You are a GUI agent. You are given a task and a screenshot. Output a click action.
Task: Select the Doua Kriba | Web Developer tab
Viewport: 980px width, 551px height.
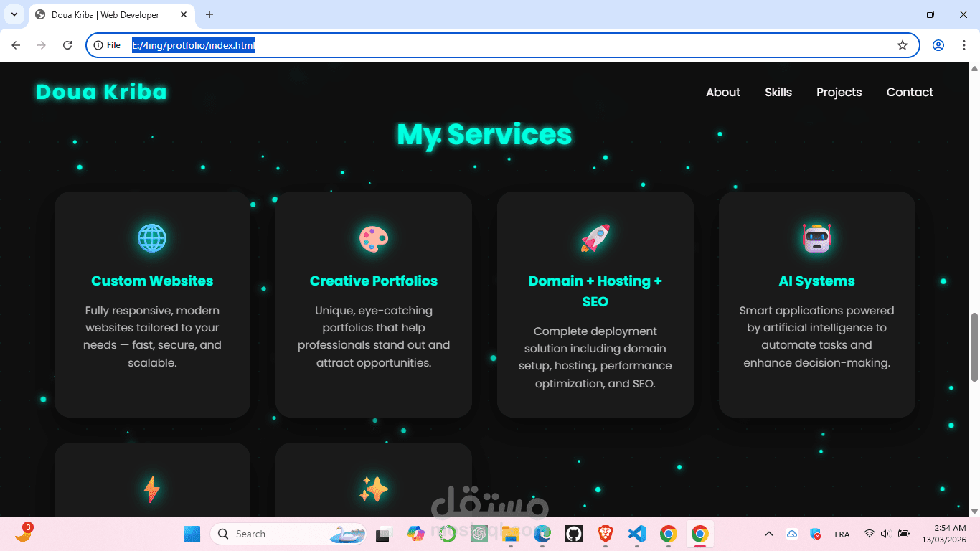[113, 14]
